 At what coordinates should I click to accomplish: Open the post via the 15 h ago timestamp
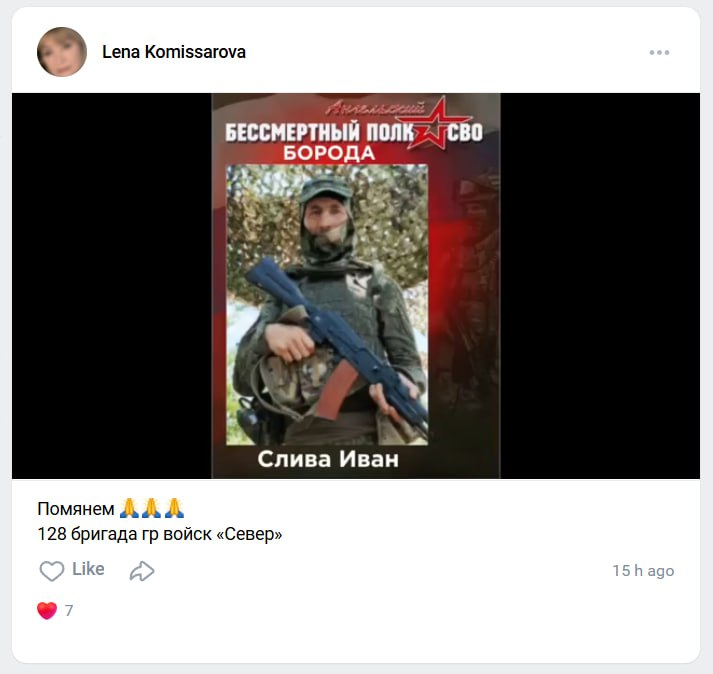[643, 570]
